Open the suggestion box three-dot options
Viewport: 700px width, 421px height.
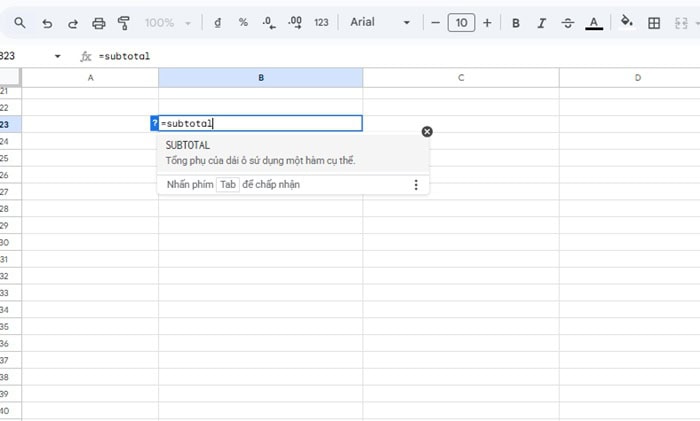(x=416, y=184)
